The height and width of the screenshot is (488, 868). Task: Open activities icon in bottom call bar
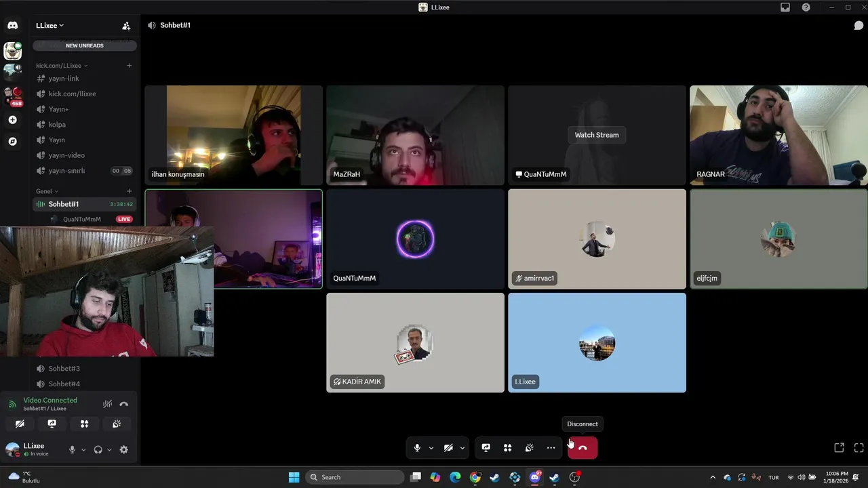pyautogui.click(x=507, y=448)
